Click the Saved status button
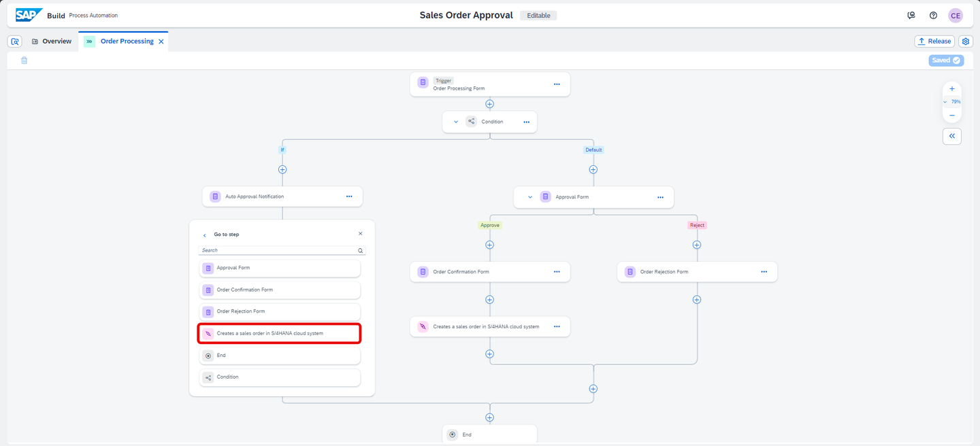 (x=946, y=61)
